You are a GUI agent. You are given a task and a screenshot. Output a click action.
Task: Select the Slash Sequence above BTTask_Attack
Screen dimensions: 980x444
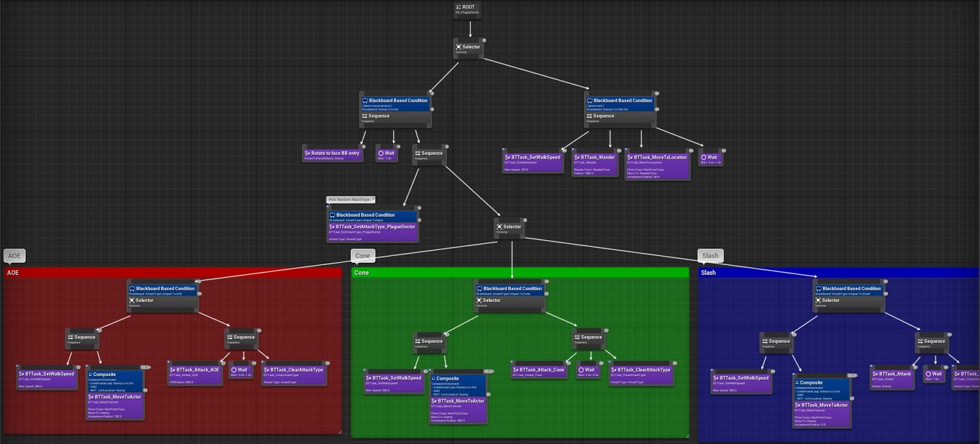click(x=931, y=344)
